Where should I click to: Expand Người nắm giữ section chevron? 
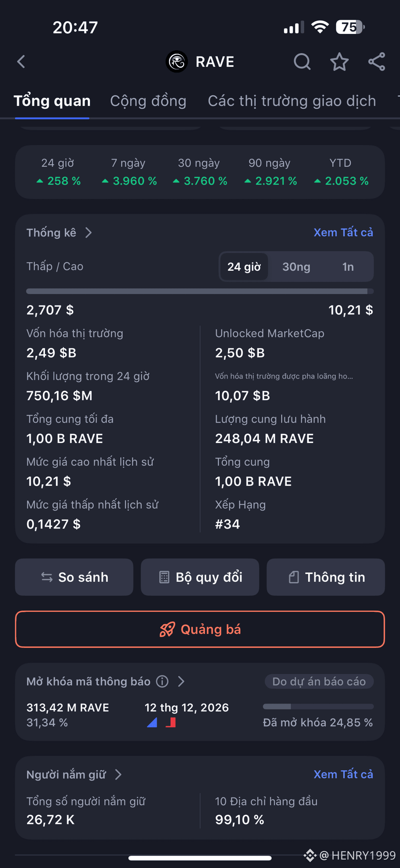[118, 775]
